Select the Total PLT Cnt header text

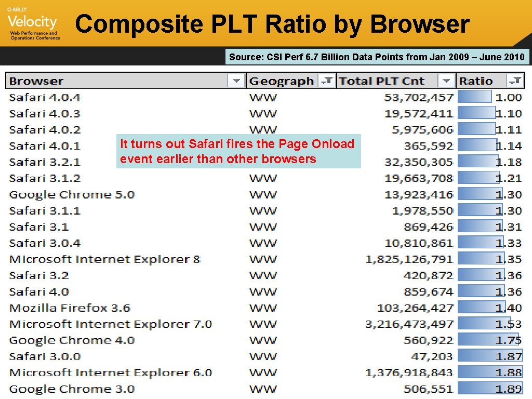[382, 81]
